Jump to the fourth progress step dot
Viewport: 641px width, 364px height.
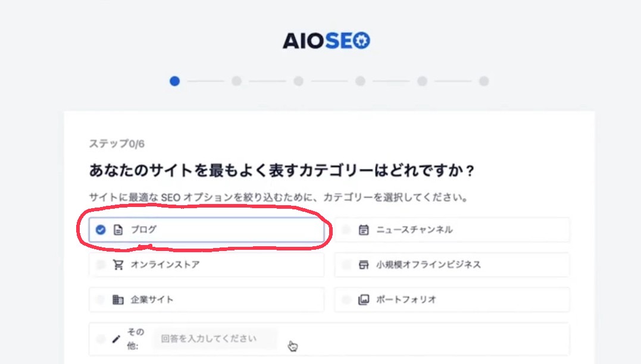coord(360,81)
